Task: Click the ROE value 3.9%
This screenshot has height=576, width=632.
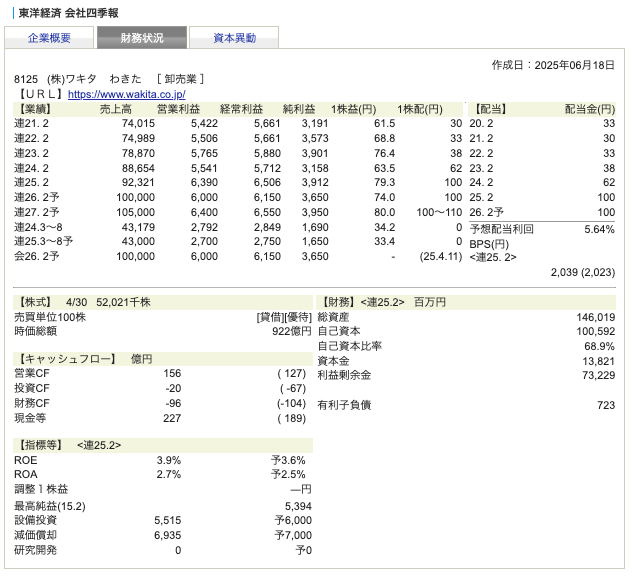Action: tap(169, 460)
